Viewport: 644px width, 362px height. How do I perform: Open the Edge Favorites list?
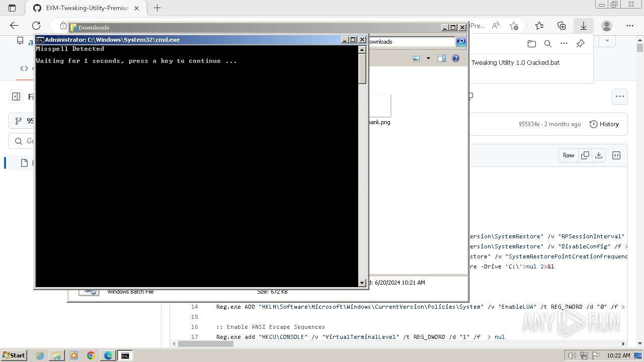point(539,26)
